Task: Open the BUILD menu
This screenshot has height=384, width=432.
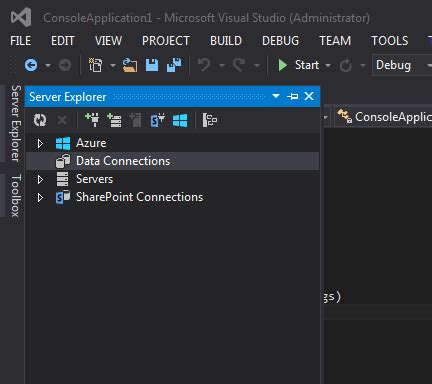Action: click(226, 41)
